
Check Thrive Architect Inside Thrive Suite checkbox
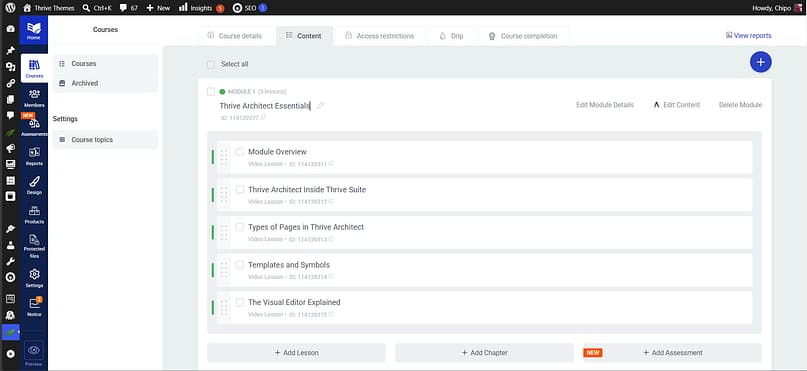pos(240,189)
